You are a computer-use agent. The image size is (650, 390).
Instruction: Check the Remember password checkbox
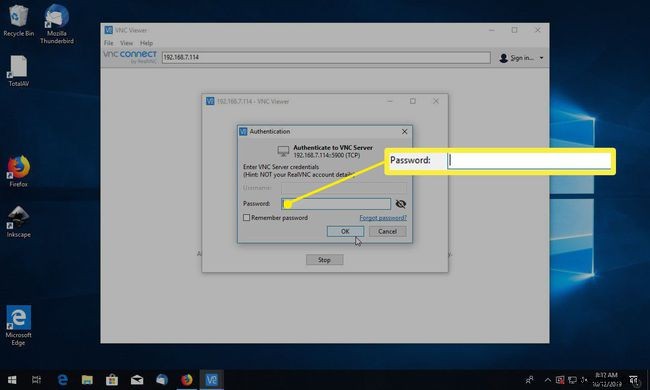point(246,218)
